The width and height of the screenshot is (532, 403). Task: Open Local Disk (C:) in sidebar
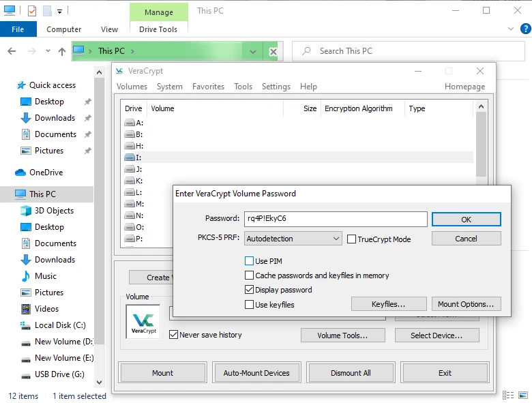click(x=53, y=325)
